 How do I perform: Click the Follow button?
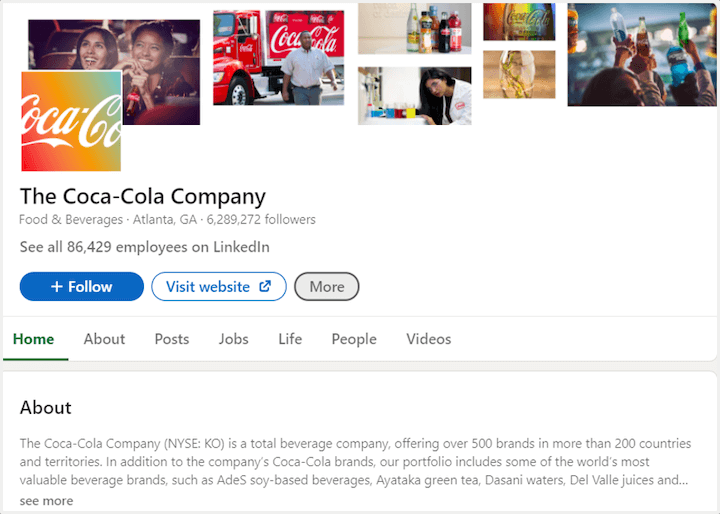(81, 287)
